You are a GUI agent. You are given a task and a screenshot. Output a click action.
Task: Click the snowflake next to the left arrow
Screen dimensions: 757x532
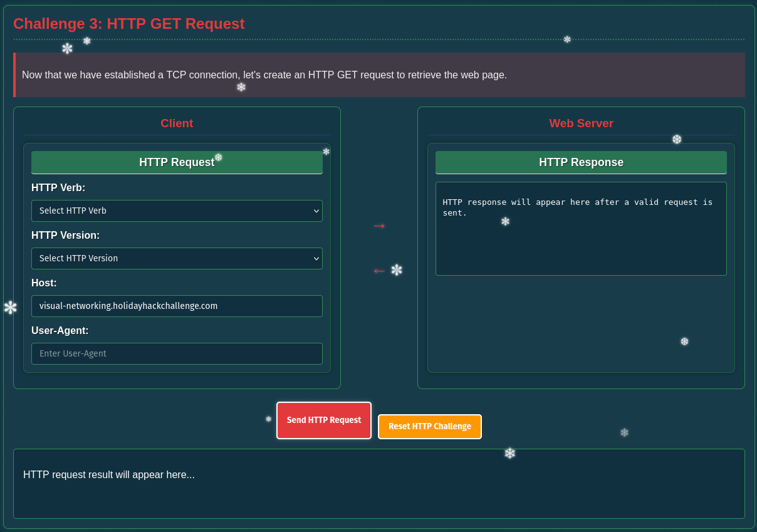(397, 269)
